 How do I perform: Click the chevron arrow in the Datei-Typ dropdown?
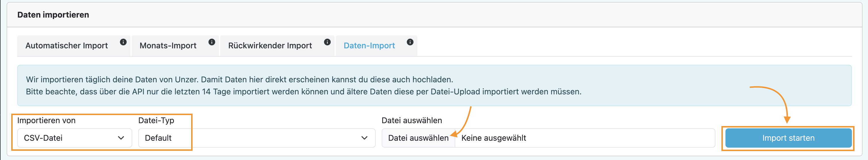point(364,138)
